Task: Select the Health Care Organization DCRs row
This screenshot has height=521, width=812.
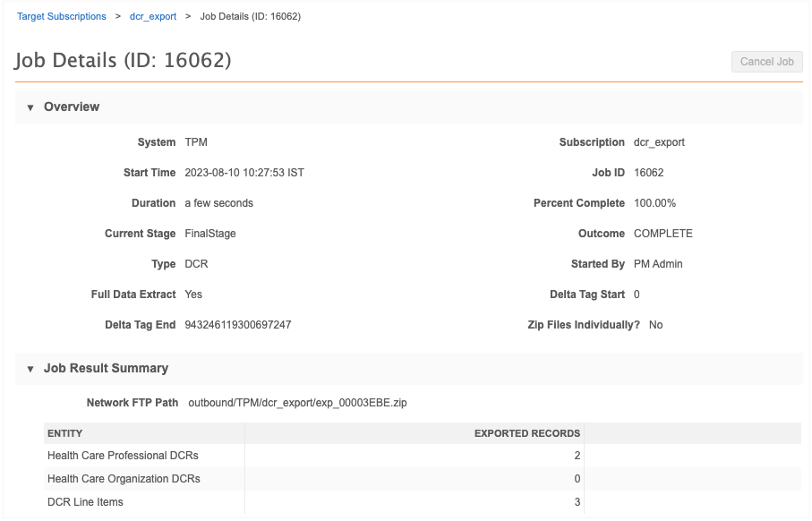Action: 124,479
